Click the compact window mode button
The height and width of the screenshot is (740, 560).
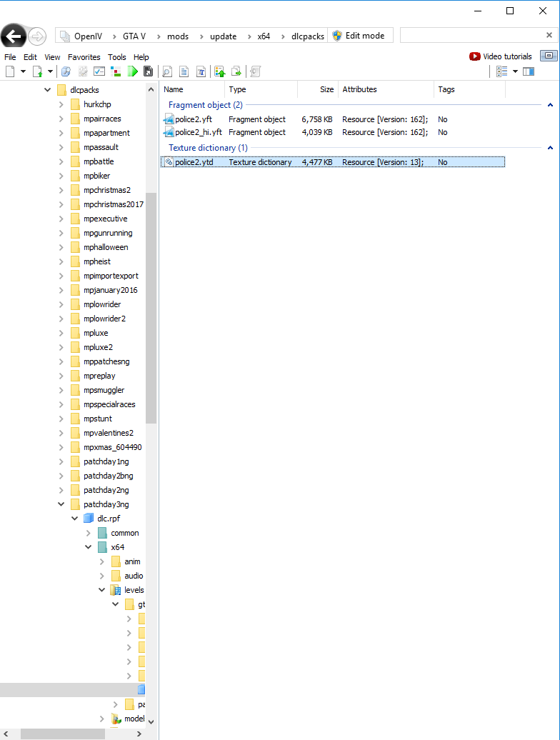pyautogui.click(x=549, y=56)
